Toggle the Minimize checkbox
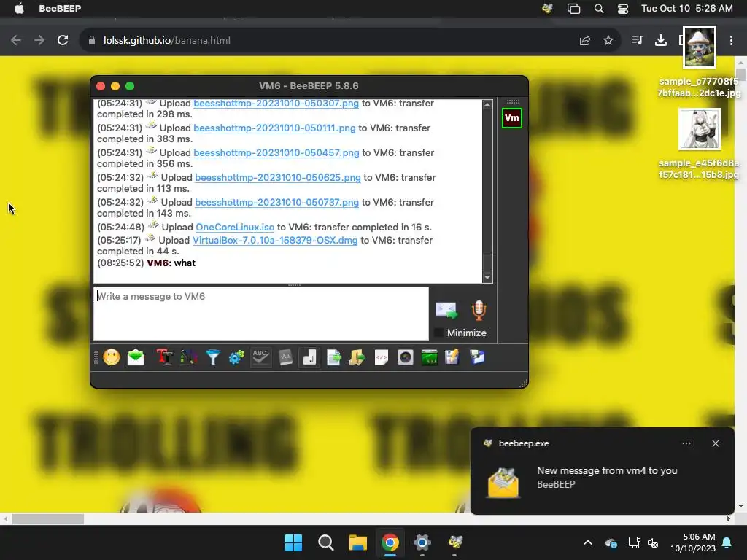 pyautogui.click(x=438, y=332)
